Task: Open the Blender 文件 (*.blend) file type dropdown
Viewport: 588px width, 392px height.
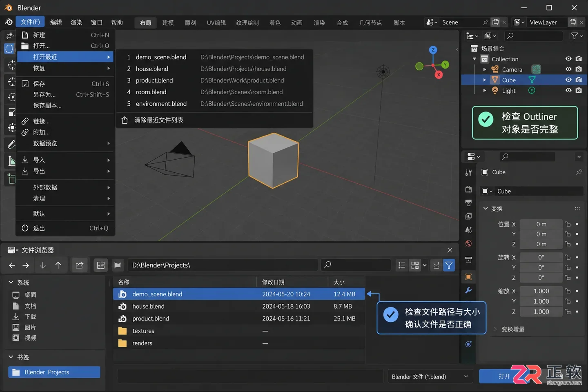Action: coord(430,376)
